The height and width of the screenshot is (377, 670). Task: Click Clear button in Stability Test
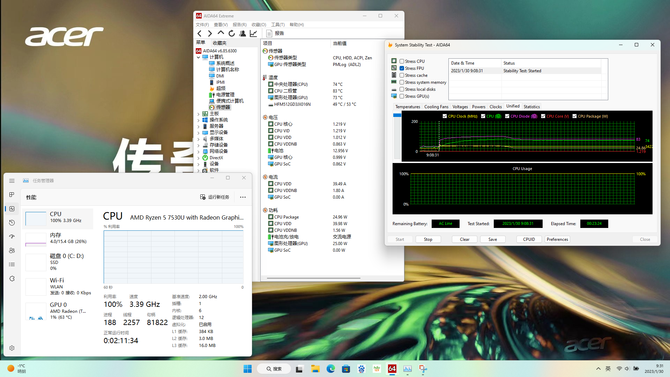[464, 239]
